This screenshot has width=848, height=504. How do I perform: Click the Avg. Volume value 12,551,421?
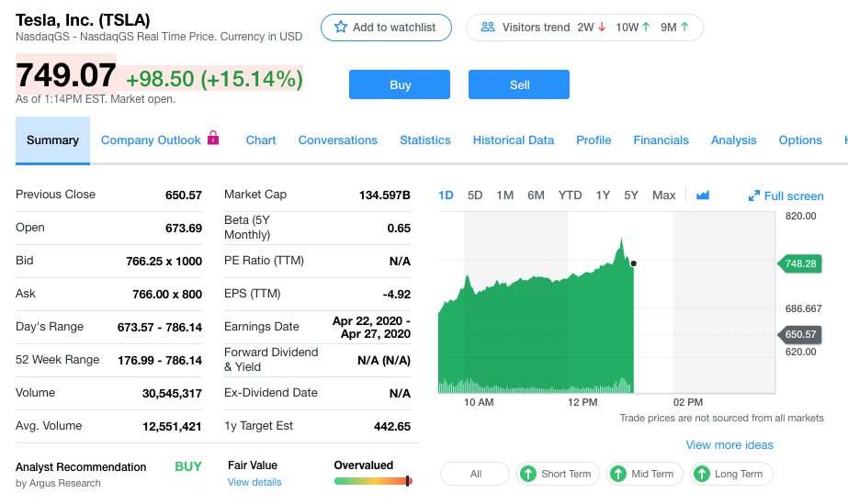coord(172,426)
